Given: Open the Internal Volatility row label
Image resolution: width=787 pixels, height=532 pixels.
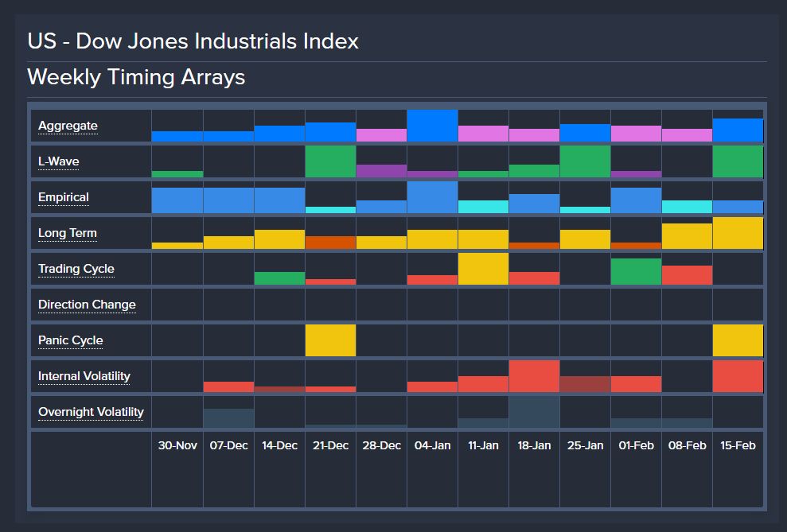Looking at the screenshot, I should pos(84,376).
